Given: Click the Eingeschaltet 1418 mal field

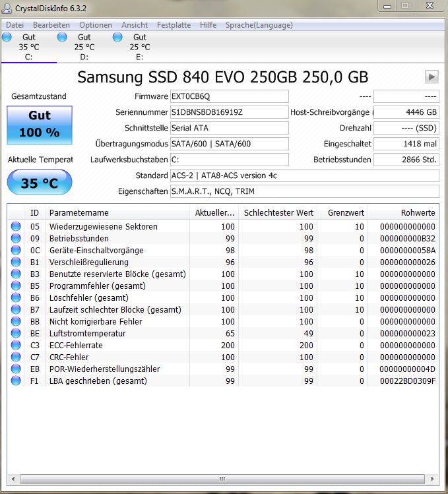Looking at the screenshot, I should click(406, 144).
